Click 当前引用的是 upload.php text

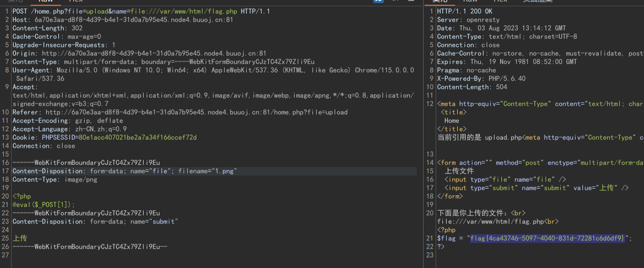click(480, 137)
